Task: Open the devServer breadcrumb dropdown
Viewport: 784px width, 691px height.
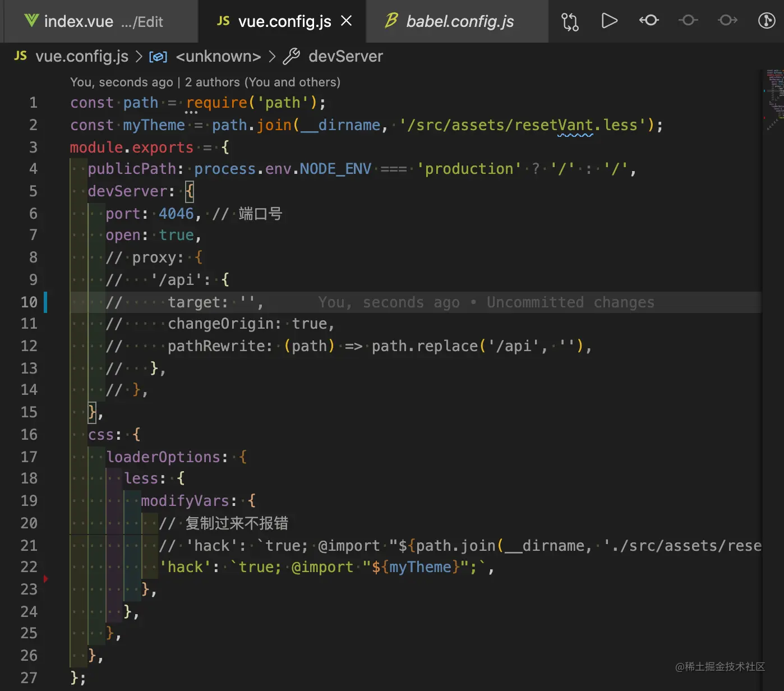Action: [345, 56]
